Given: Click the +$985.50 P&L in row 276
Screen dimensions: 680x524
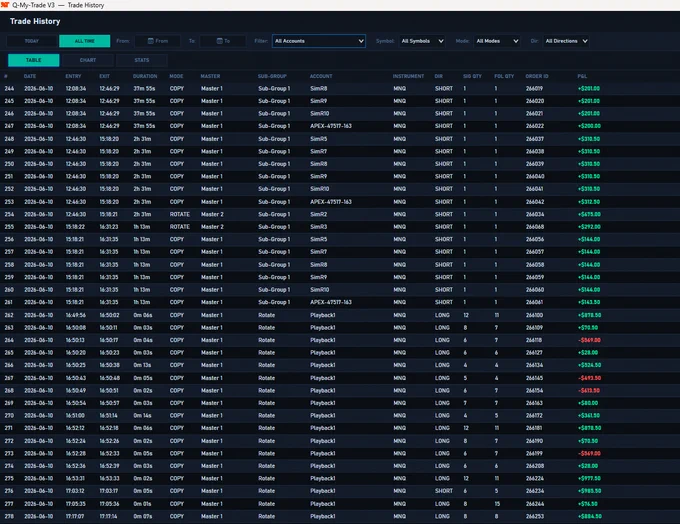Looking at the screenshot, I should 589,491.
